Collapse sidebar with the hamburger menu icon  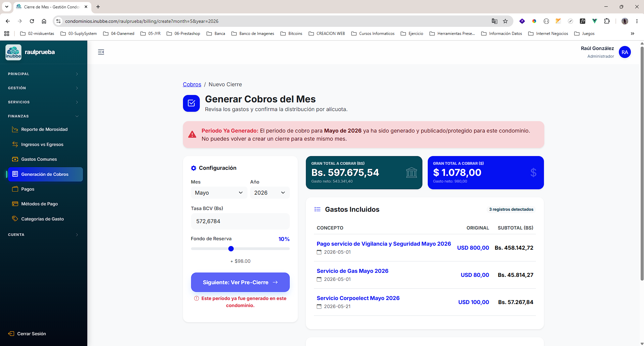click(101, 52)
